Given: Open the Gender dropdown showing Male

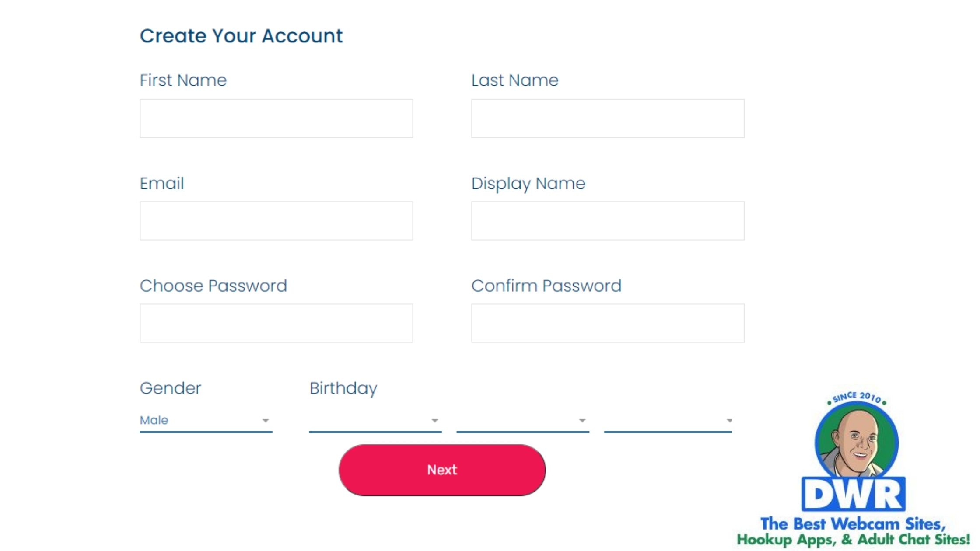Looking at the screenshot, I should point(206,421).
